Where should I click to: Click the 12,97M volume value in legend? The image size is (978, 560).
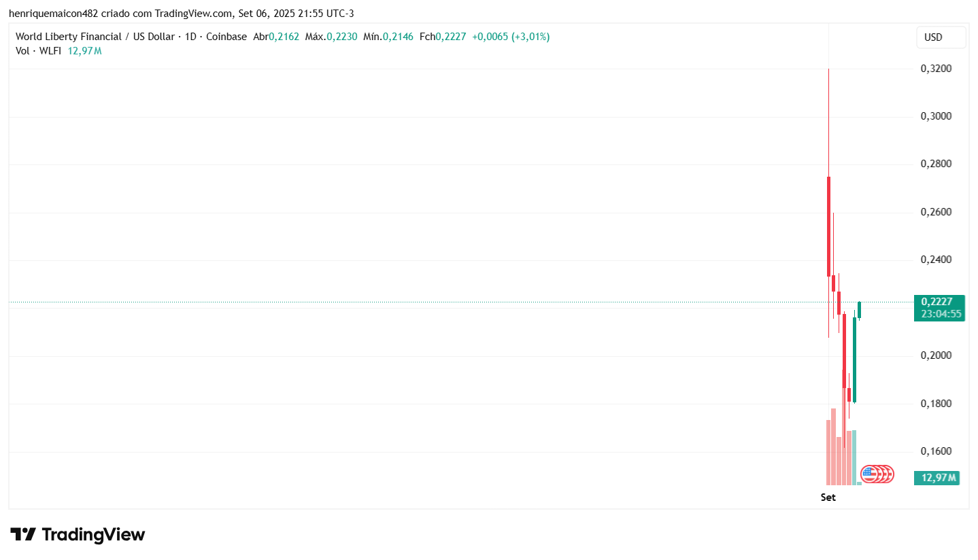click(85, 51)
